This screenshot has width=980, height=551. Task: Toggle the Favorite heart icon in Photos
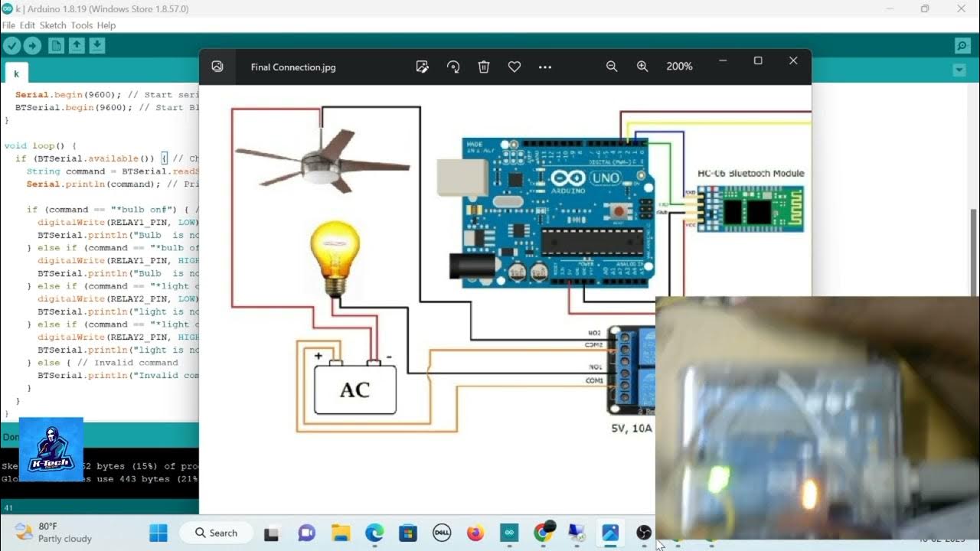[514, 67]
